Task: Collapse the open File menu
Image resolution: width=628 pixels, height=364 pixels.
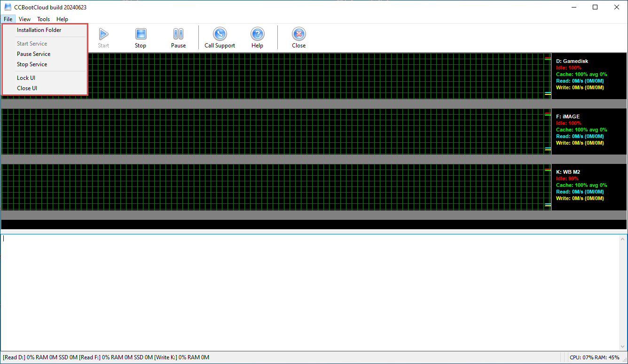Action: (8, 19)
